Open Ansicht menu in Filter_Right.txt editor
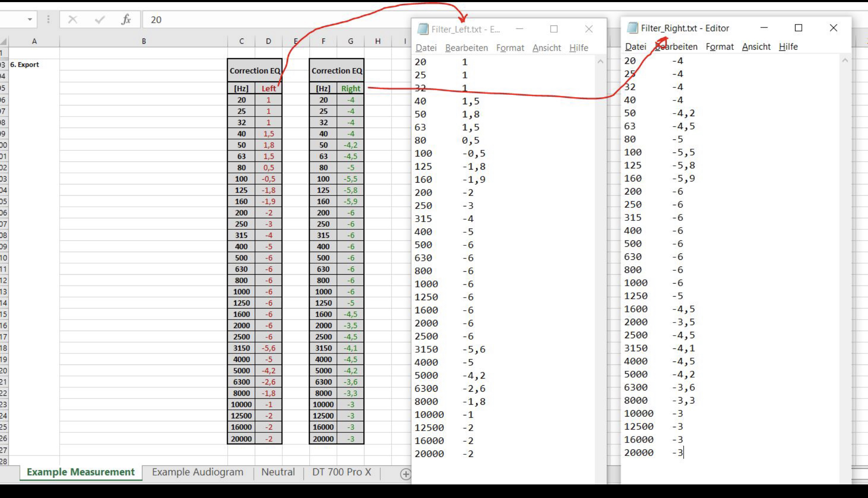The width and height of the screenshot is (868, 498). click(x=756, y=47)
